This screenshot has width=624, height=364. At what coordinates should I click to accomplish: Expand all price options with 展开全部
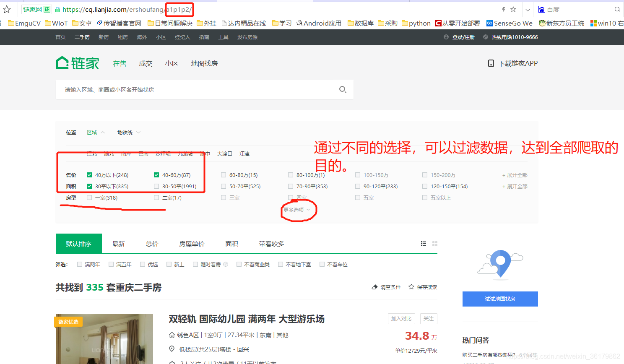pos(515,175)
